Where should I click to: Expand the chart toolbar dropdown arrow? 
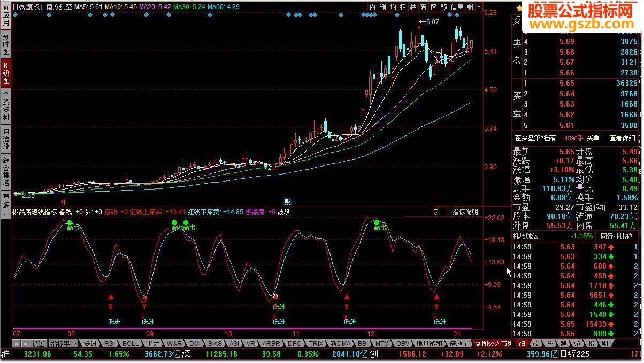479,7
